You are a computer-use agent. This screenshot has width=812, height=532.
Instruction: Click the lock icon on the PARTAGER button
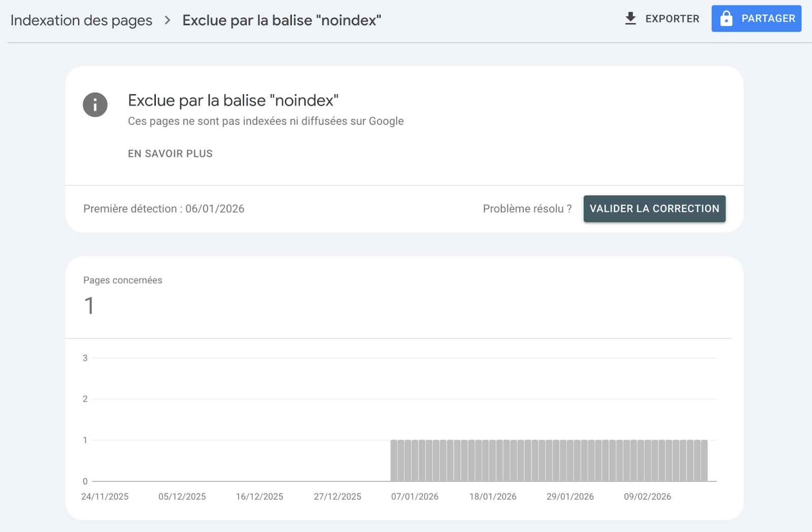tap(727, 18)
